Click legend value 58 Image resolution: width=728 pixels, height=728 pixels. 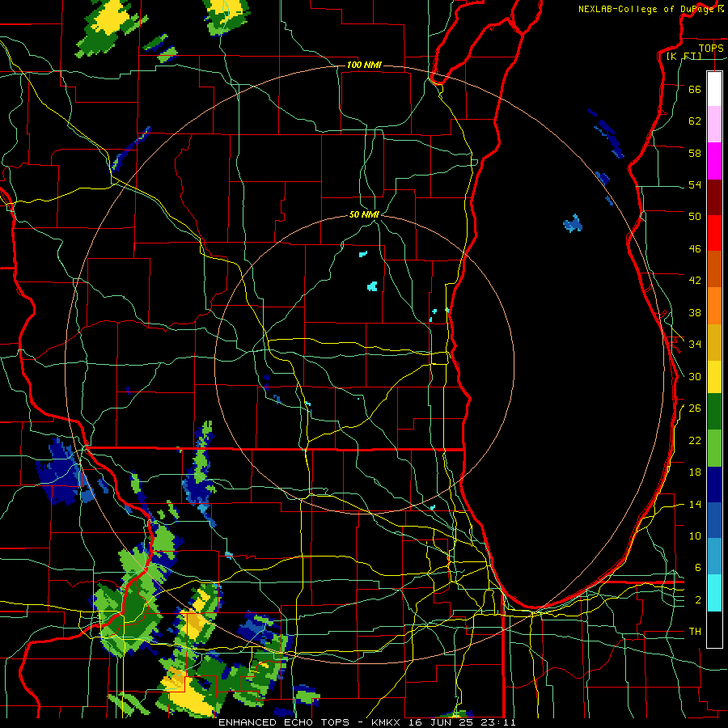click(695, 153)
